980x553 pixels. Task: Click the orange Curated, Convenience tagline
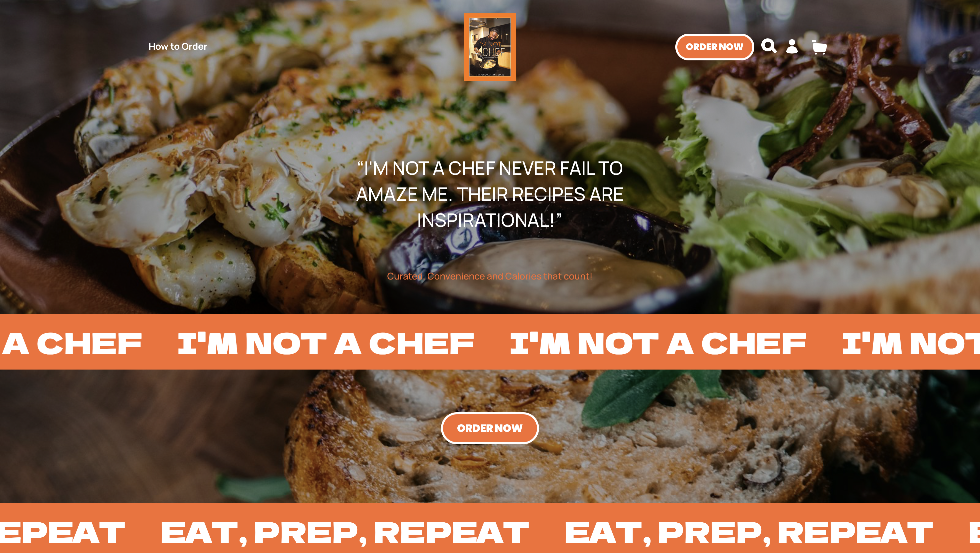[490, 276]
